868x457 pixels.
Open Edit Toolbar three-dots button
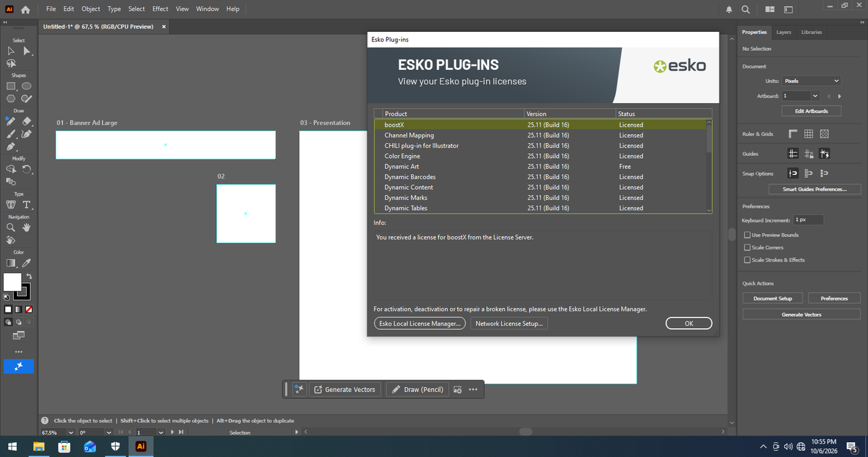coord(18,352)
